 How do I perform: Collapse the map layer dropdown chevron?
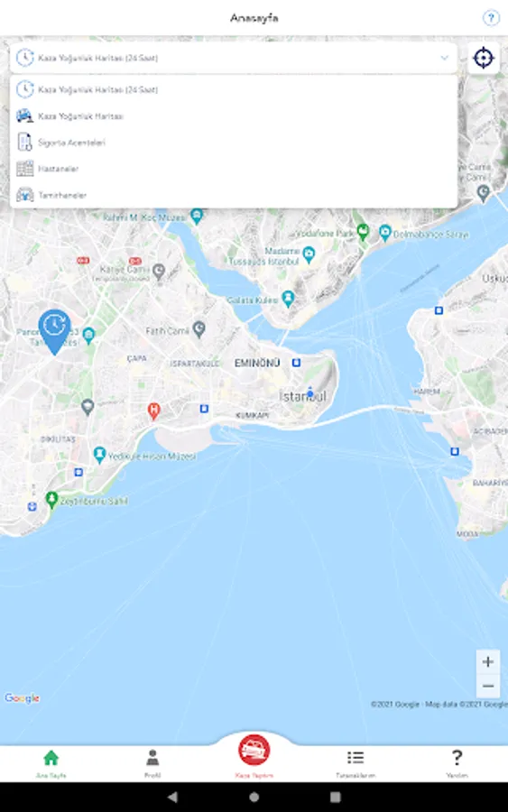click(444, 58)
